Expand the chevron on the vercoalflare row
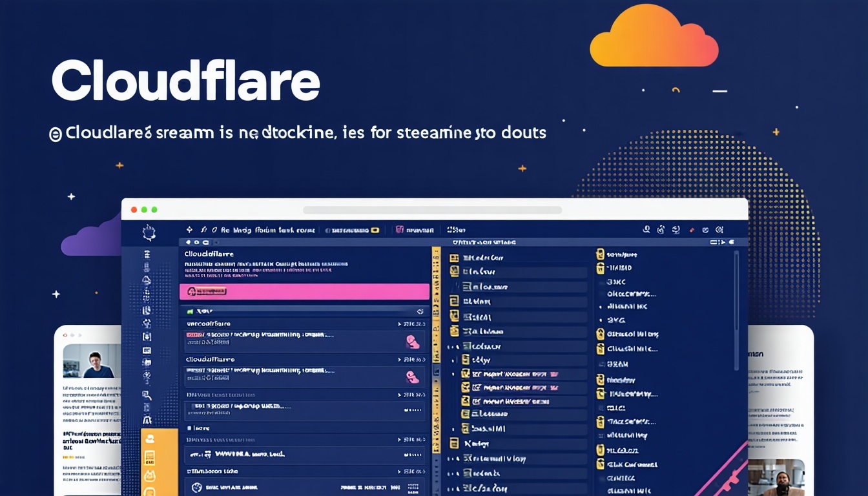The width and height of the screenshot is (868, 496). pyautogui.click(x=400, y=323)
